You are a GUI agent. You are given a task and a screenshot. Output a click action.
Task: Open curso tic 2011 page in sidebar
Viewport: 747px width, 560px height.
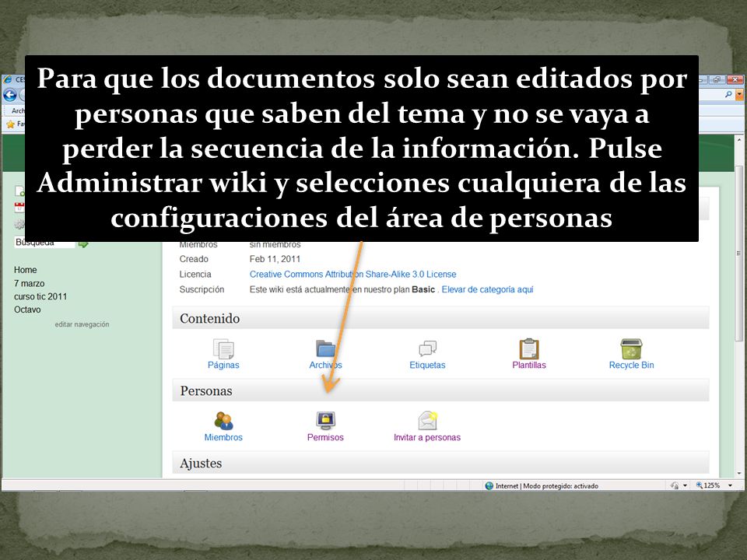pos(40,296)
